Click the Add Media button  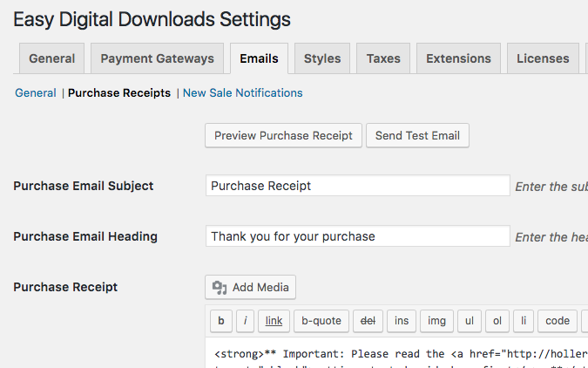(x=251, y=287)
